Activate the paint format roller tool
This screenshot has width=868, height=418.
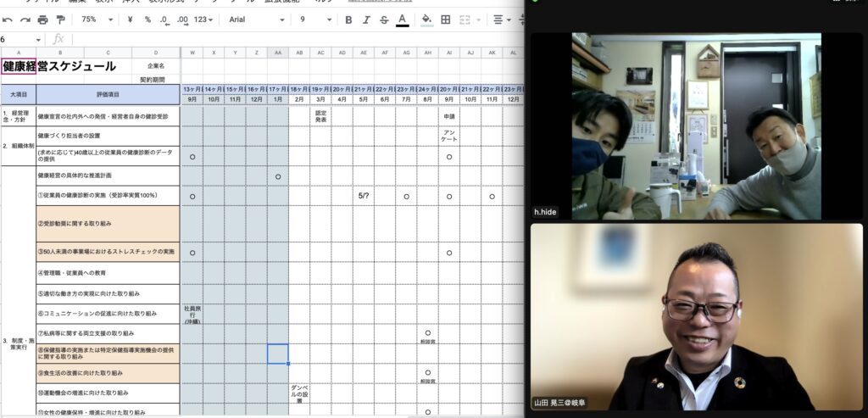60,20
